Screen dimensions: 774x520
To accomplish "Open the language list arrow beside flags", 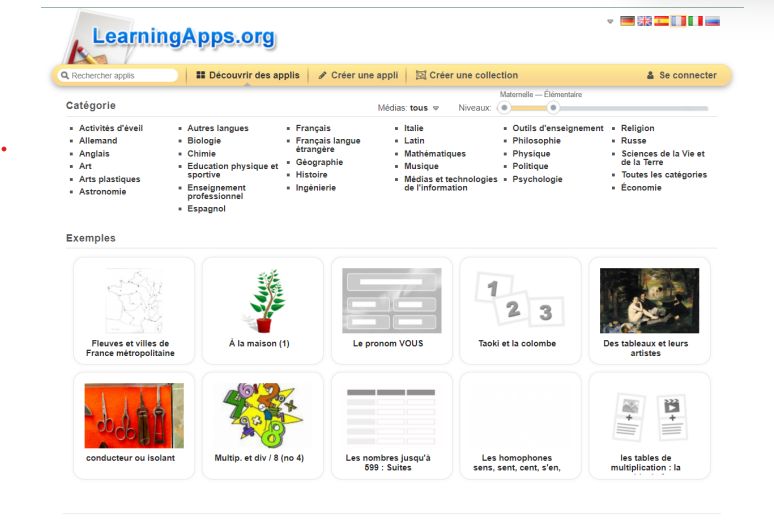I will [610, 22].
